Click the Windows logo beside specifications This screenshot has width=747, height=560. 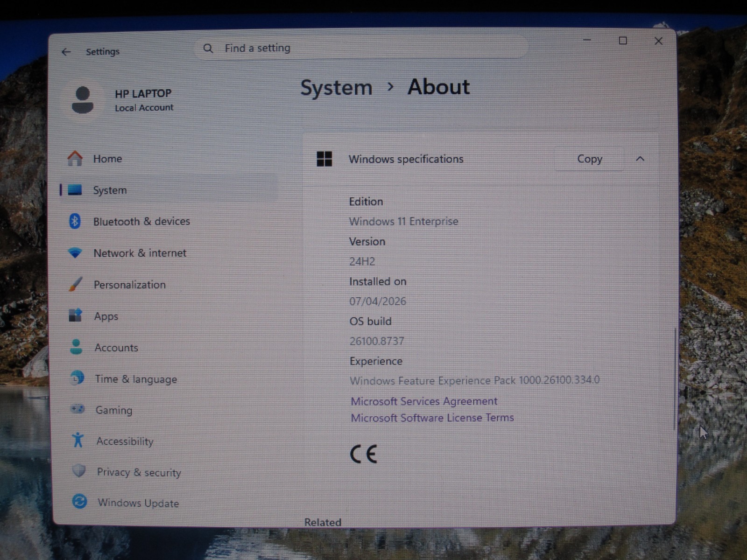324,159
